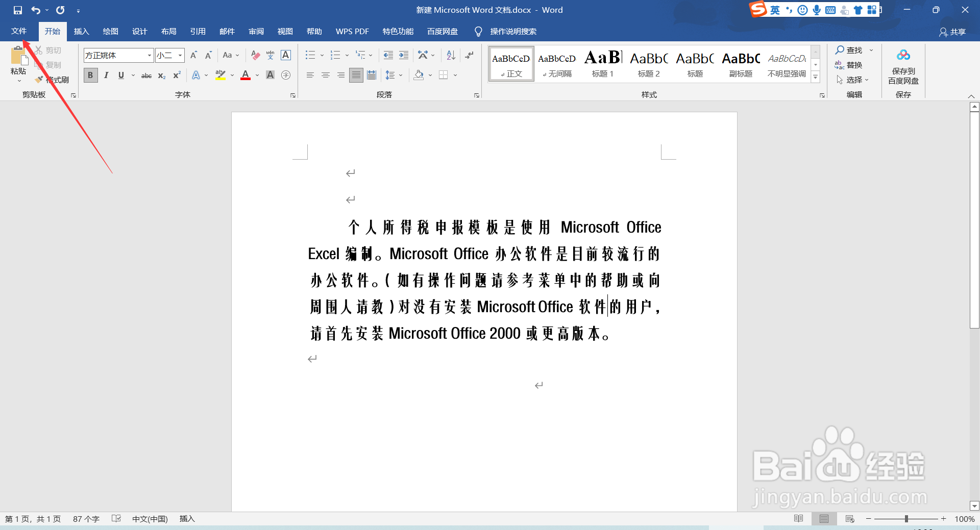This screenshot has height=530, width=980.
Task: Apply No Spacing style
Action: [557, 64]
